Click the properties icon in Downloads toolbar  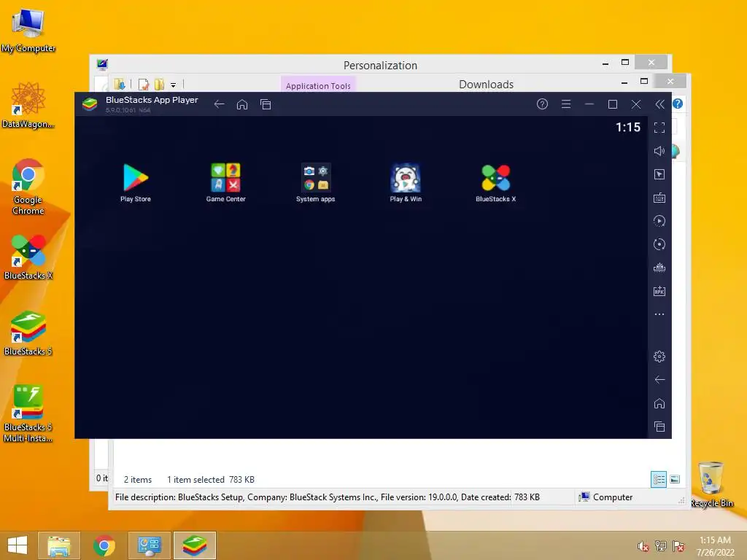coord(144,85)
